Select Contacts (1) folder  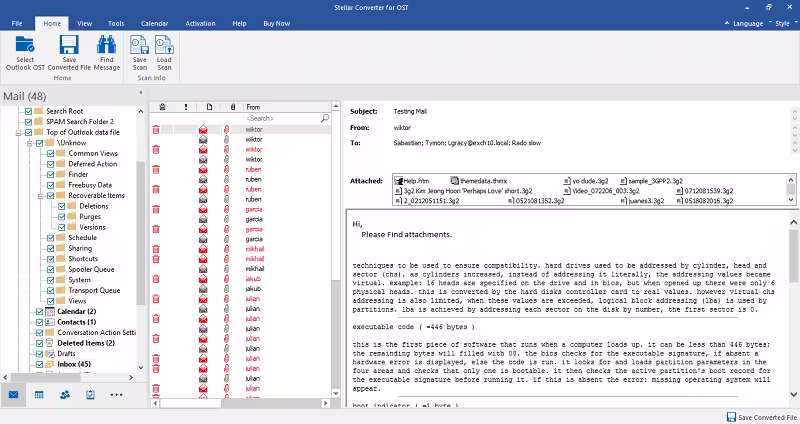[77, 322]
